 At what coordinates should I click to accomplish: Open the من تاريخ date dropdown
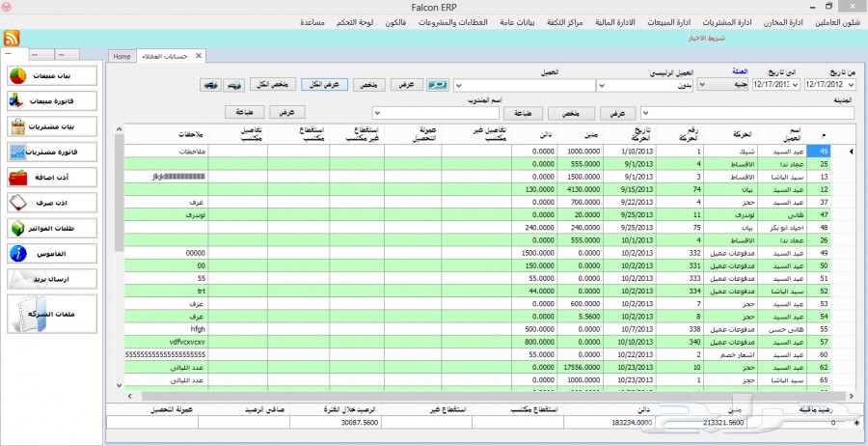[x=852, y=85]
